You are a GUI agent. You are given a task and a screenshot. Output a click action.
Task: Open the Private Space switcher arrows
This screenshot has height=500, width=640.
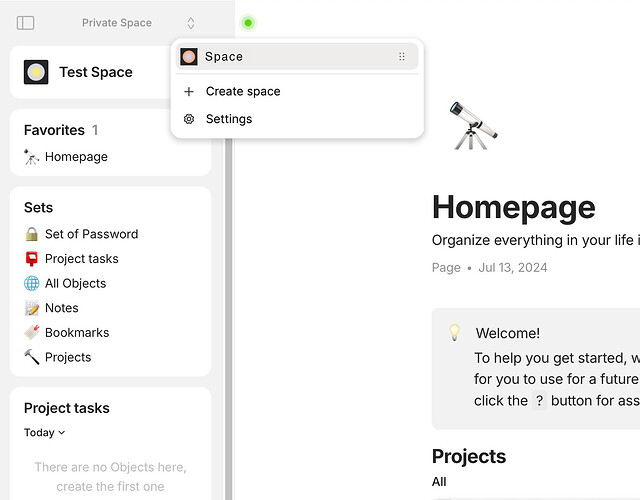click(191, 23)
